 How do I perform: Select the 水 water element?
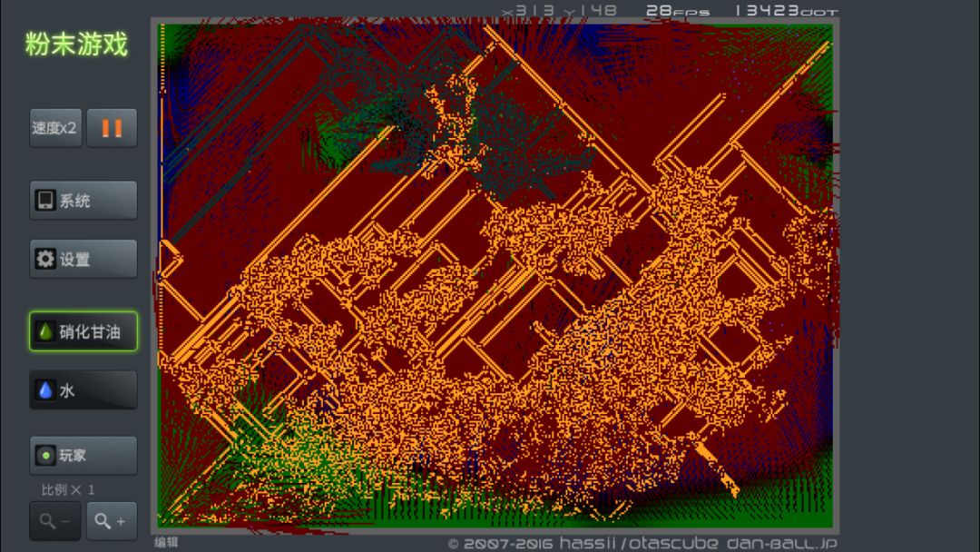point(83,390)
